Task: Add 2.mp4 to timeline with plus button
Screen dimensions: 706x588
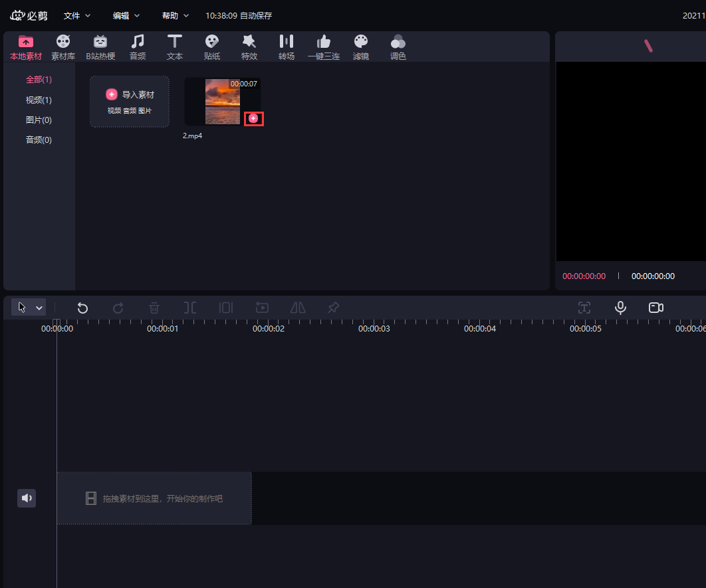Action: [x=253, y=118]
